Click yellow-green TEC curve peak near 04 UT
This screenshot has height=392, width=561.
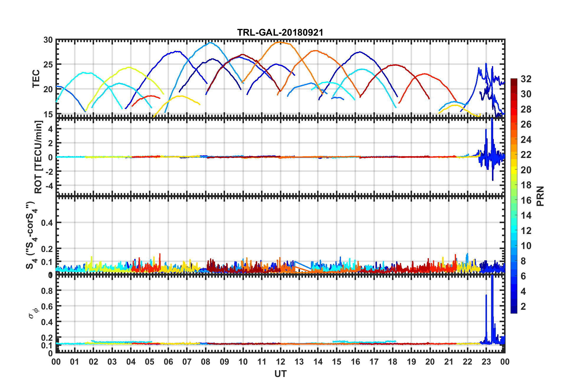click(129, 67)
